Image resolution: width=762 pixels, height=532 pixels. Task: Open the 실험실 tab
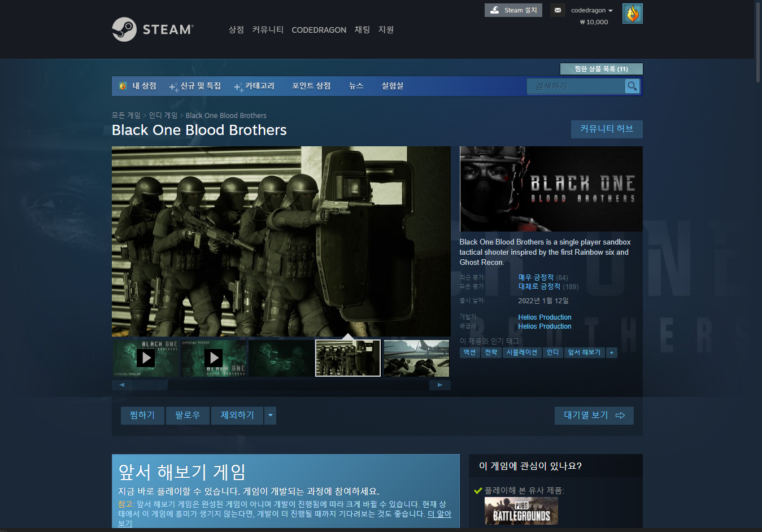pos(393,86)
